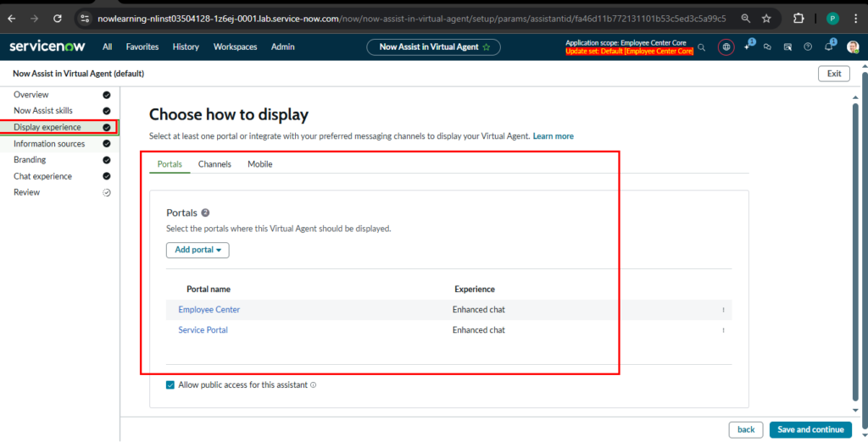
Task: Open the ServiceNow global search icon
Action: click(x=701, y=47)
